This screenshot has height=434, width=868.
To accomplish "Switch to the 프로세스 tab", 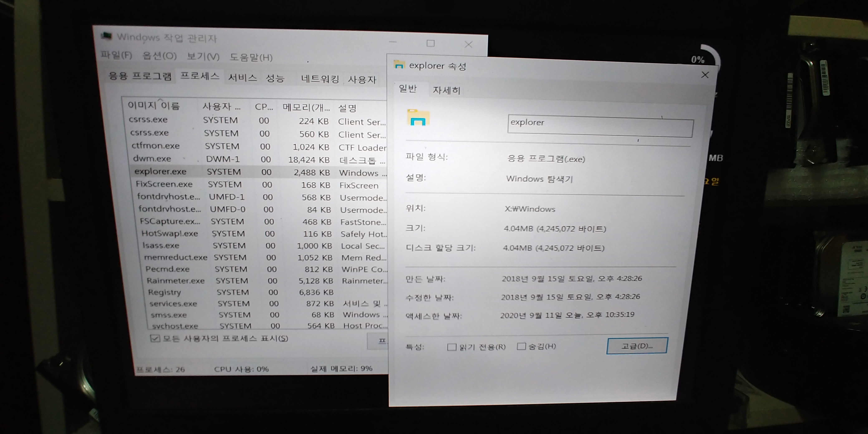I will tap(200, 76).
